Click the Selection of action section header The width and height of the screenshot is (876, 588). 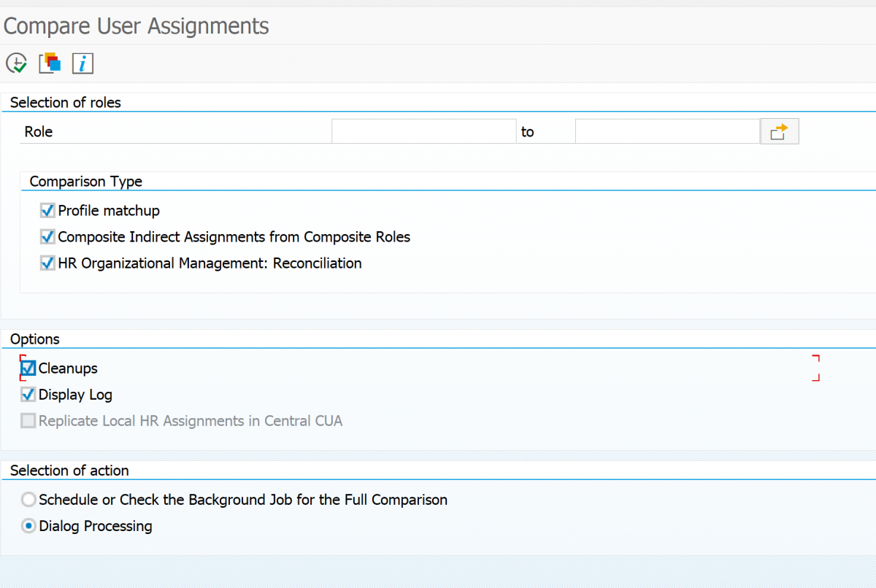click(69, 470)
